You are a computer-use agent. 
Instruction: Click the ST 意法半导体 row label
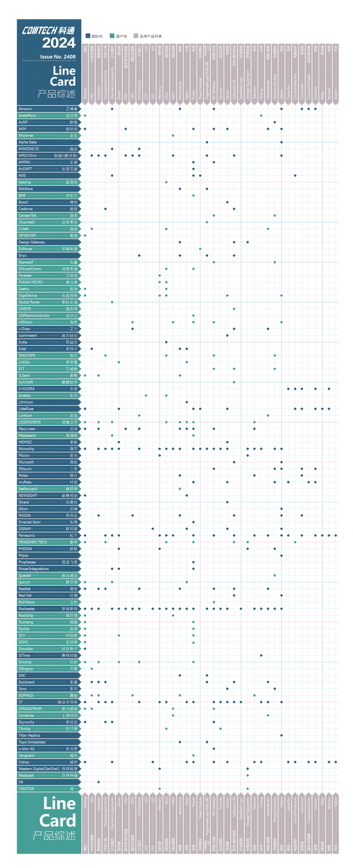tap(49, 702)
